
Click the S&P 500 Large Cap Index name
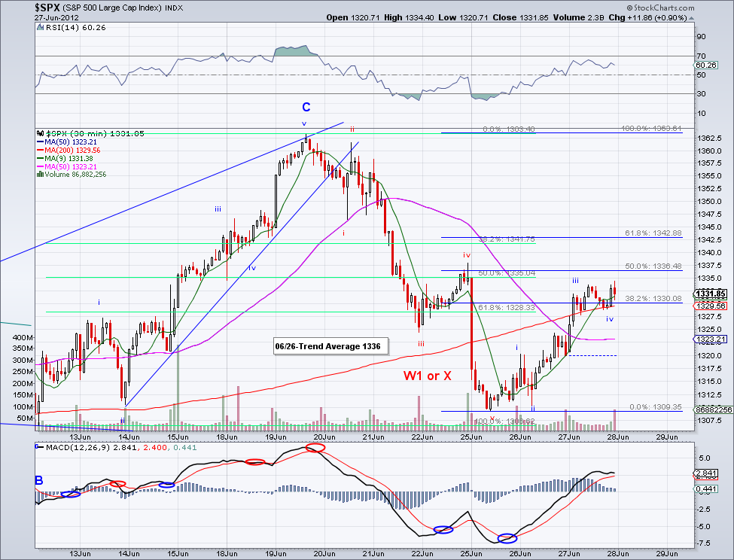113,8
